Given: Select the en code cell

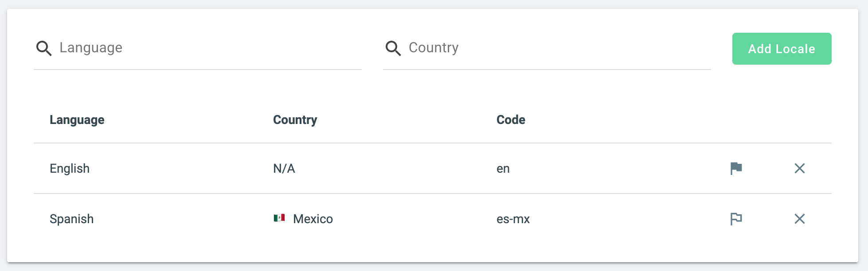Looking at the screenshot, I should click(x=503, y=169).
